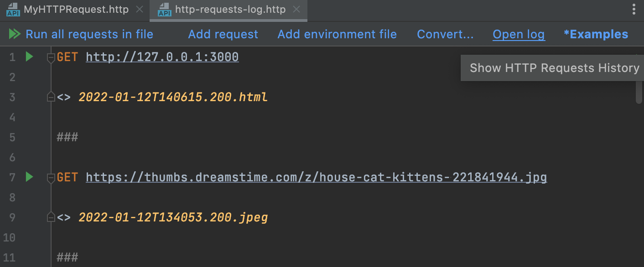Viewport: 644px width, 267px height.
Task: Click the MyHTTPRequest.http file icon
Action: point(13,10)
